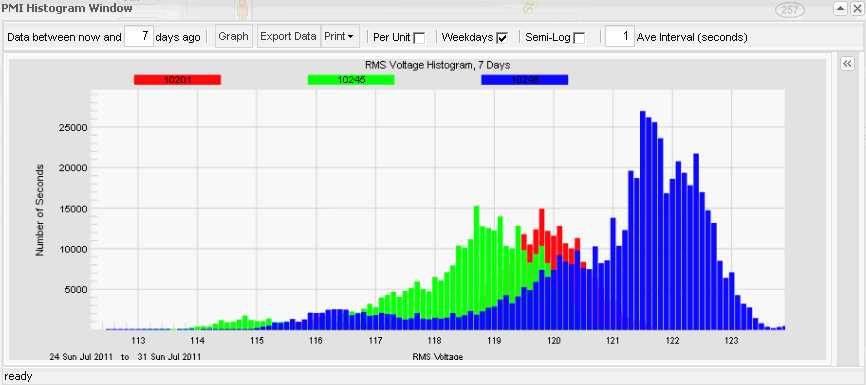The image size is (866, 385).
Task: Click the 257 route marker on map
Action: pos(790,9)
